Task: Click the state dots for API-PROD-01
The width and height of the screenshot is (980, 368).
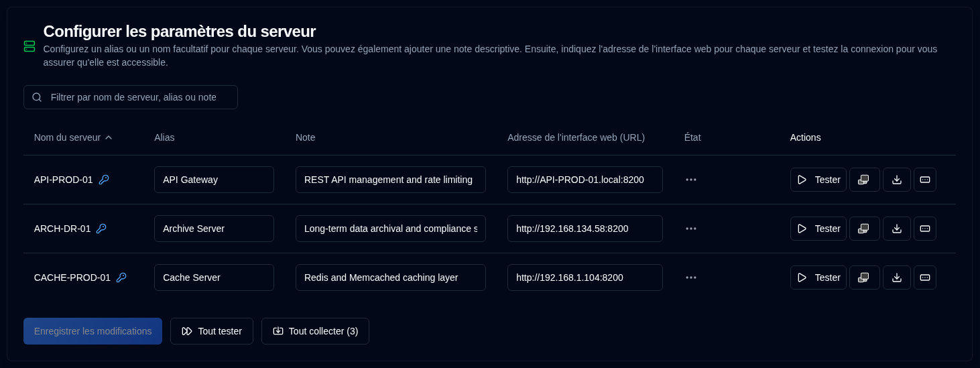Action: point(691,180)
